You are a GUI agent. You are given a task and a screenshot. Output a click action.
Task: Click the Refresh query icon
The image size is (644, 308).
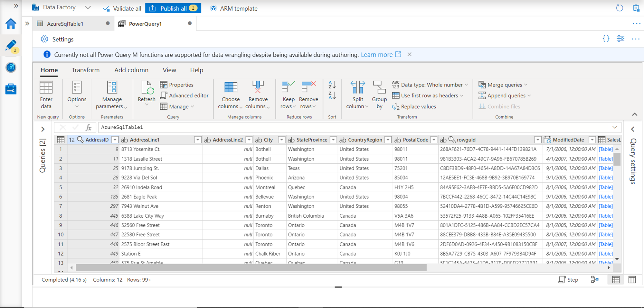[x=147, y=87]
